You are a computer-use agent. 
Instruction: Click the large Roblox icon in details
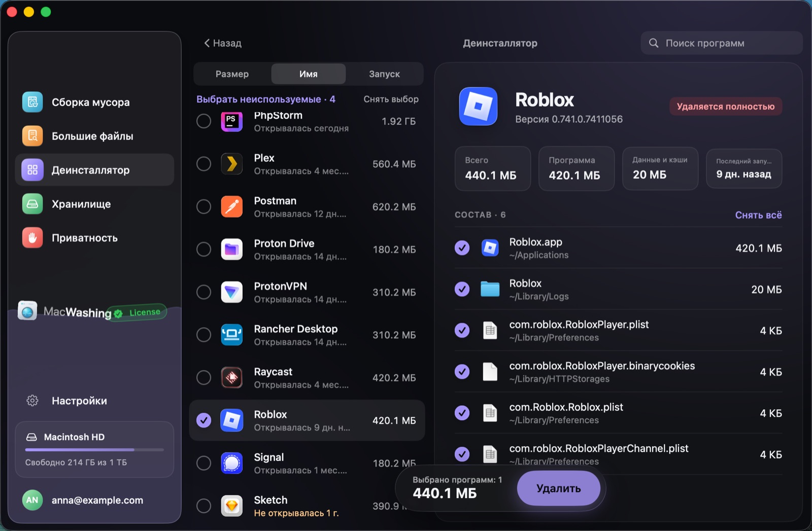478,107
